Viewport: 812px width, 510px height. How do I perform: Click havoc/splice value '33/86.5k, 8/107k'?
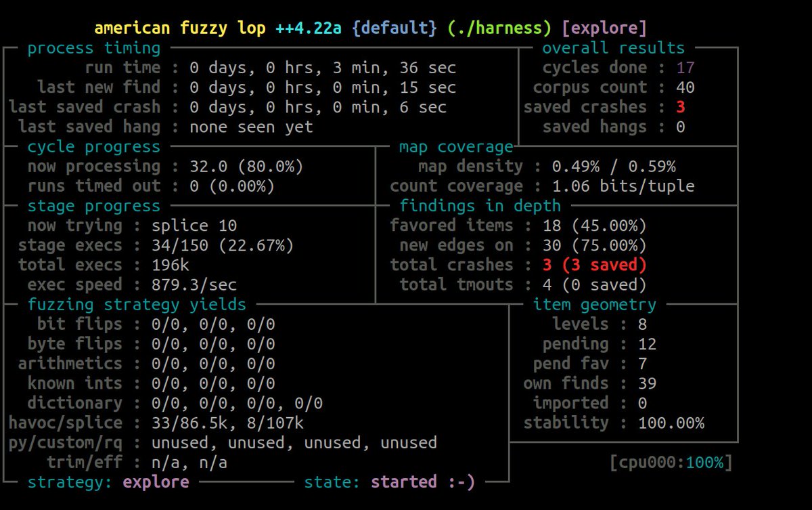tap(227, 423)
